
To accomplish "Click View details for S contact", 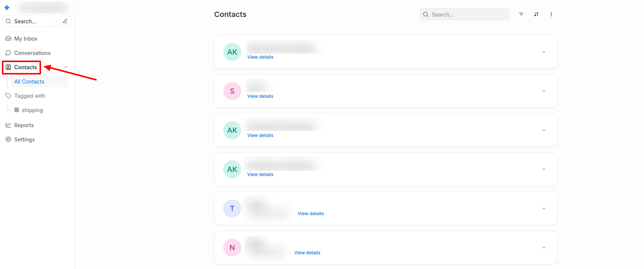I will coord(260,96).
